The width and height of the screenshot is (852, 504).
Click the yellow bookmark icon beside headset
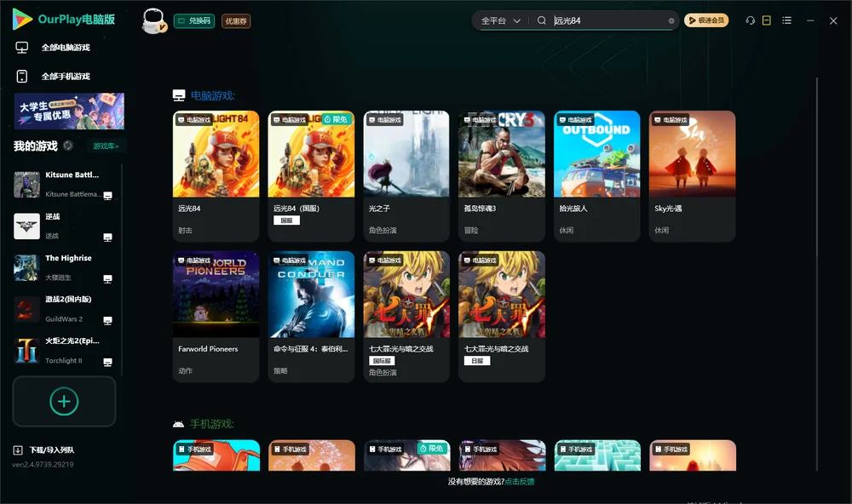point(767,20)
